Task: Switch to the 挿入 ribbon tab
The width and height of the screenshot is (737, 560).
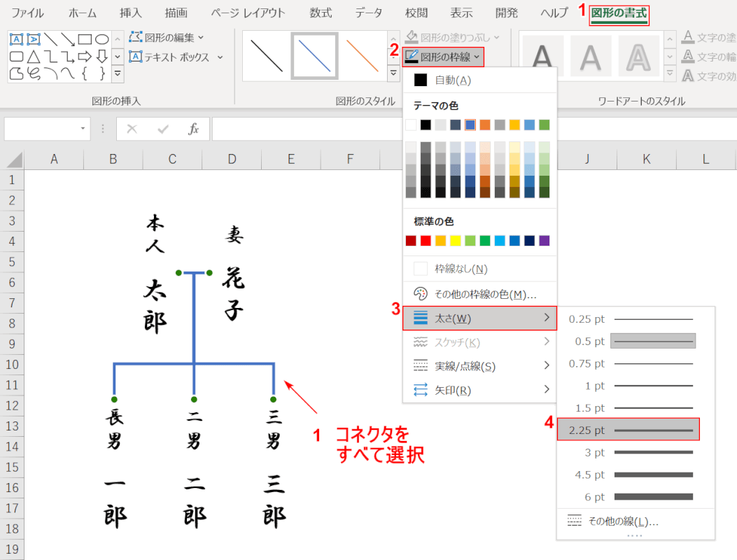Action: tap(131, 13)
